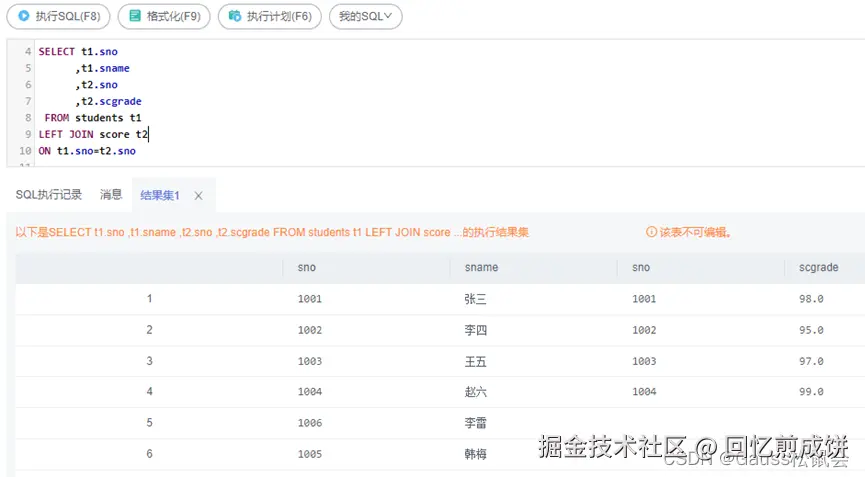This screenshot has width=865, height=477.
Task: Click the info icon beside 该表不可编辑
Action: tap(652, 232)
